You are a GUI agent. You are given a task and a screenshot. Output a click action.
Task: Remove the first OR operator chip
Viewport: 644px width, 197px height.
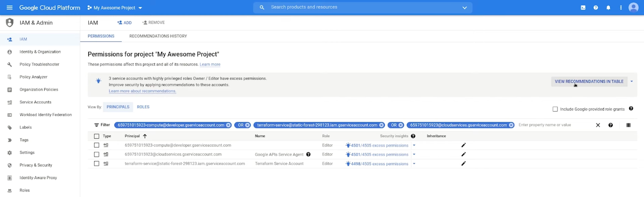click(247, 125)
